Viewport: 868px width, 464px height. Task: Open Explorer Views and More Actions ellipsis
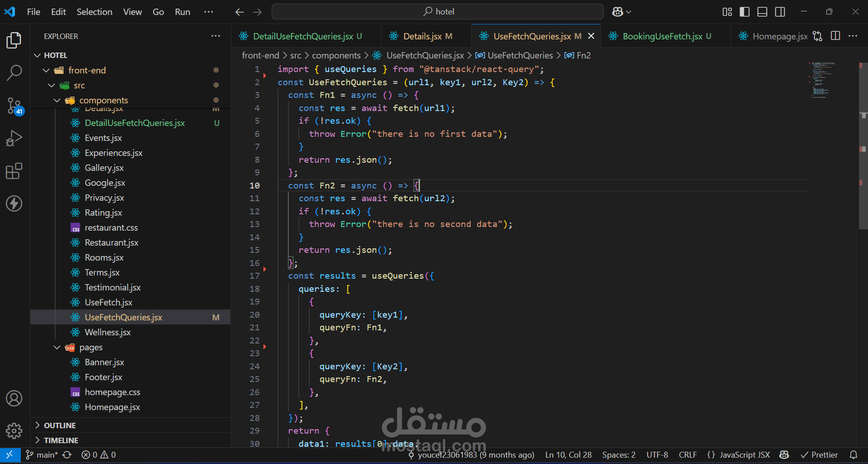coord(216,36)
